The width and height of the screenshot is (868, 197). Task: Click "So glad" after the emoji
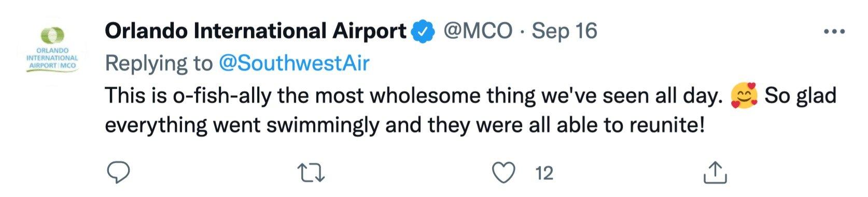click(801, 96)
